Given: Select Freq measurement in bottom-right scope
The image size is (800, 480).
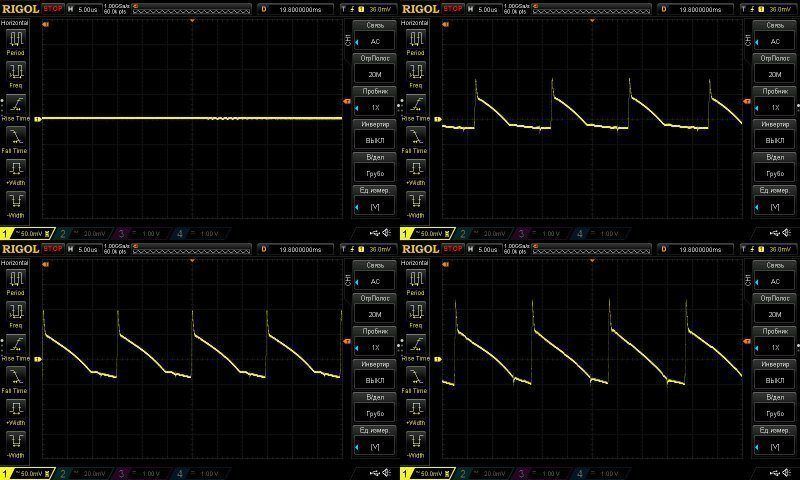Looking at the screenshot, I should pos(416,315).
